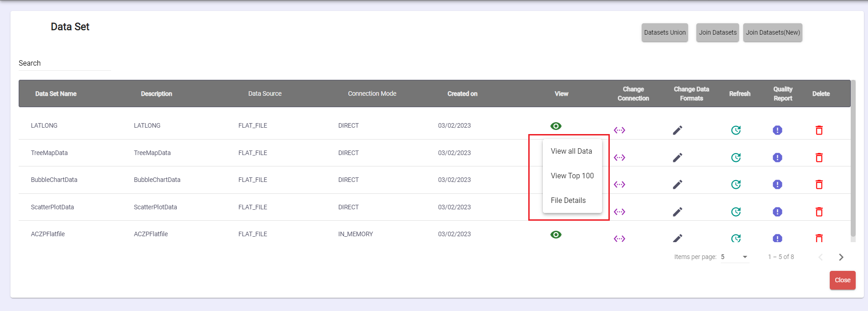Viewport: 868px width, 311px height.
Task: Select View all Data menu option
Action: 571,151
